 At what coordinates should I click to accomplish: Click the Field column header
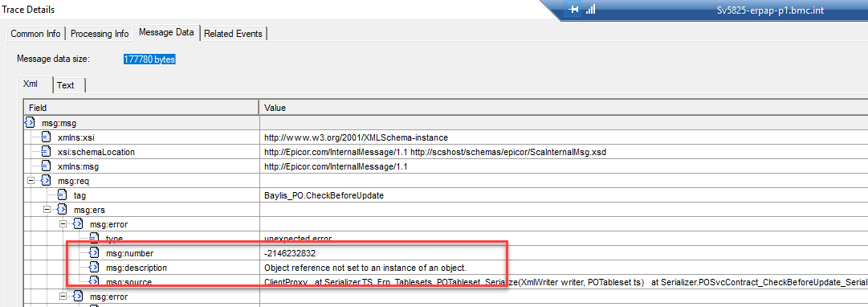(x=141, y=108)
